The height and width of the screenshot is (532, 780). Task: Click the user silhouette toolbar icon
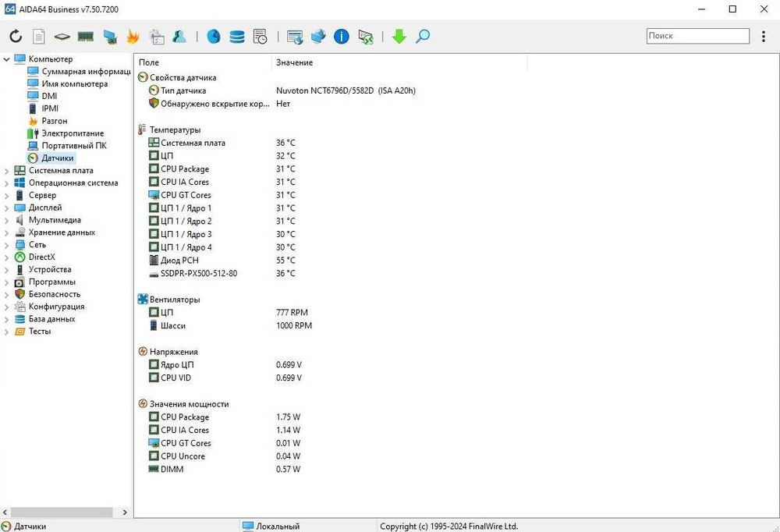coord(179,37)
